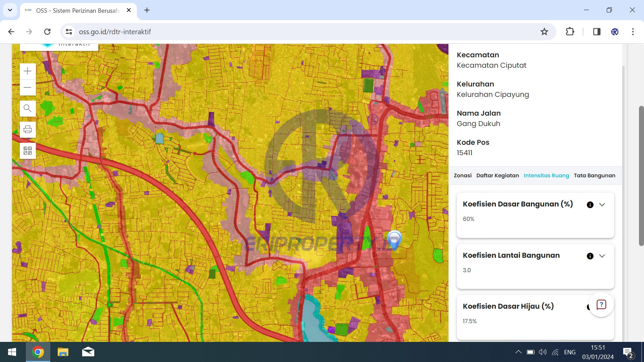
Task: Click the print map icon
Action: (x=28, y=129)
